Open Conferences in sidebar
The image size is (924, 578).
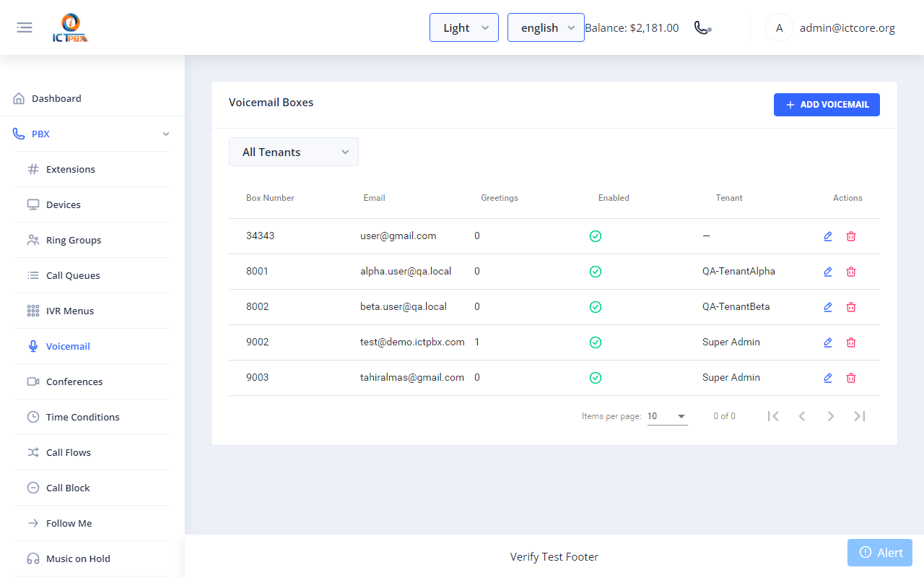click(92, 381)
